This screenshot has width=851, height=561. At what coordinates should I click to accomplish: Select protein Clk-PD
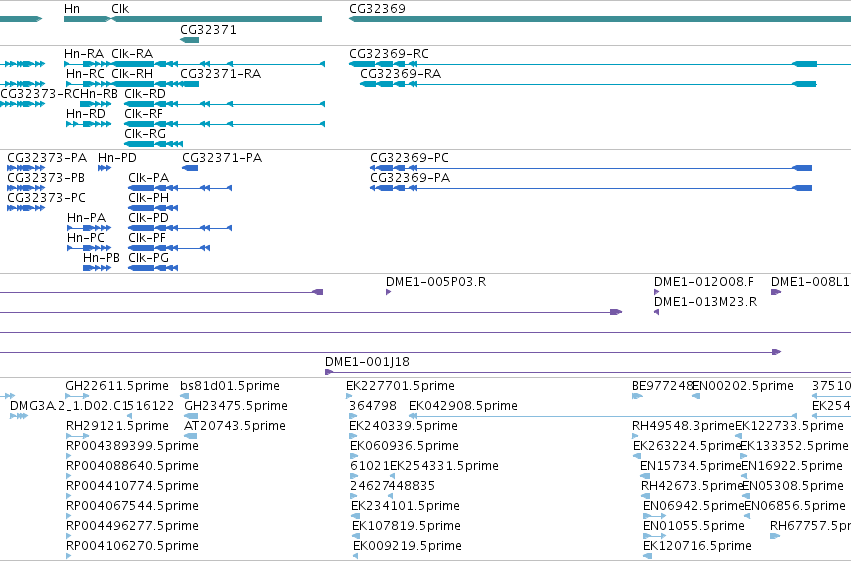coord(149,218)
